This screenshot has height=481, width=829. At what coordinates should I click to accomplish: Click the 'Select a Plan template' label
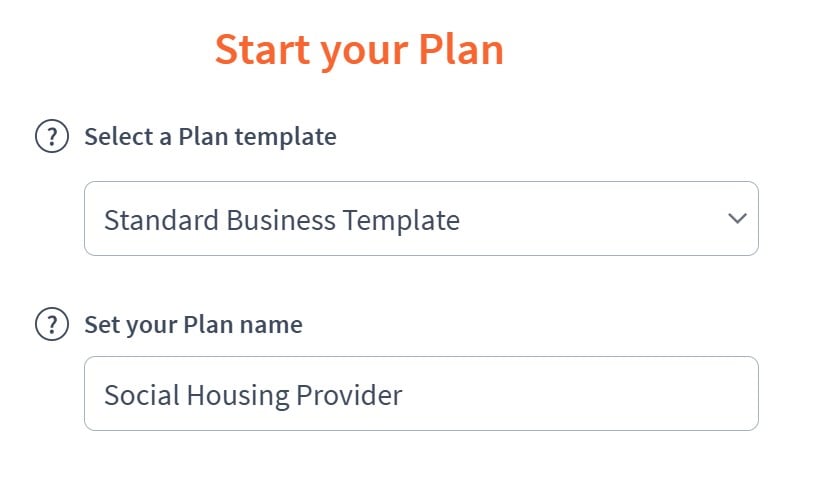pos(210,136)
